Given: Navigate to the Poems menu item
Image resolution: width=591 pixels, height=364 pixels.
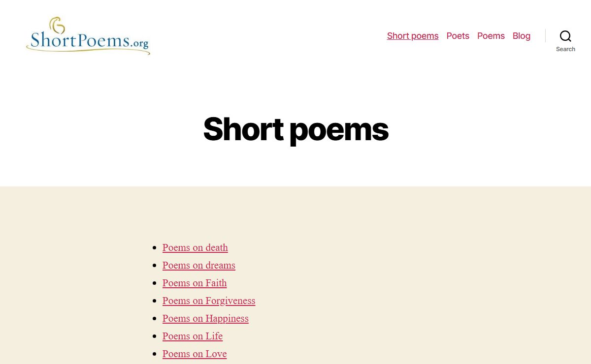Looking at the screenshot, I should click(491, 36).
